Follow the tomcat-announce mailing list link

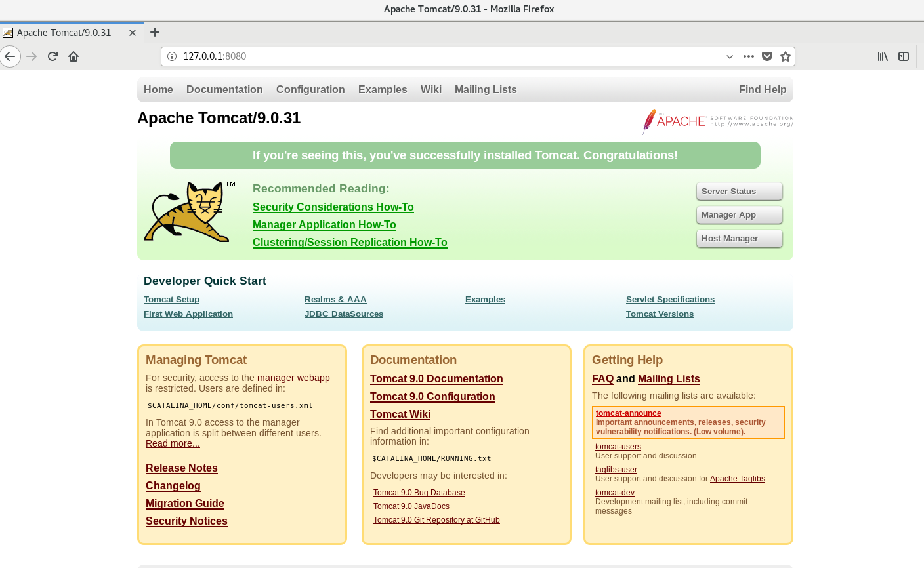coord(628,413)
